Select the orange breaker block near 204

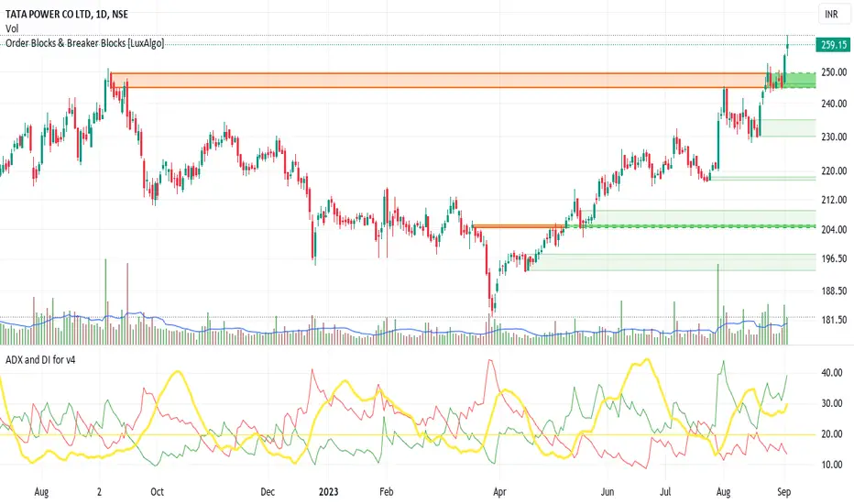pyautogui.click(x=519, y=226)
